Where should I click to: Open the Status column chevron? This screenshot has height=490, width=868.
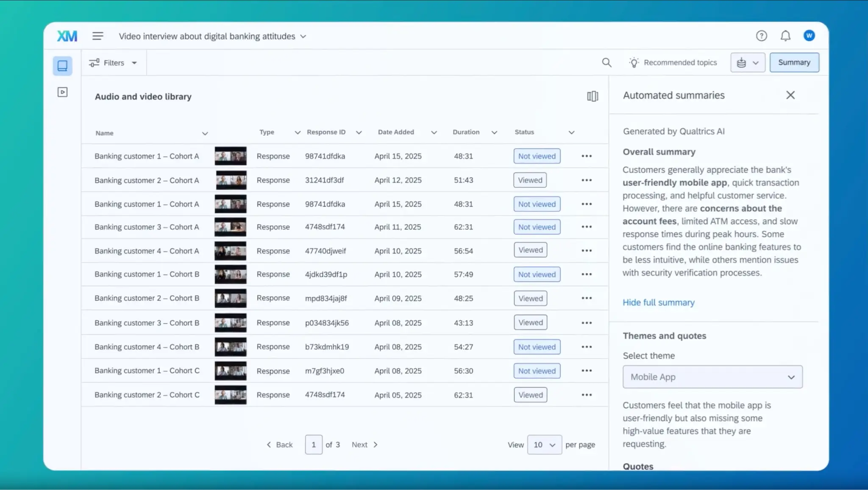click(x=571, y=133)
